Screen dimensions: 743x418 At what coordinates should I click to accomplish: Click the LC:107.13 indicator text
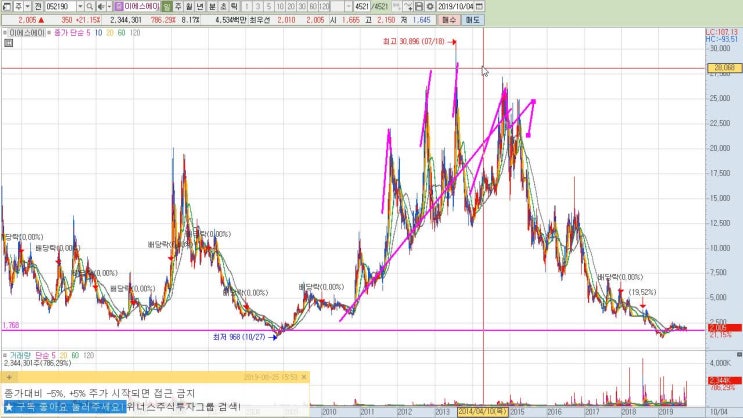[722, 32]
